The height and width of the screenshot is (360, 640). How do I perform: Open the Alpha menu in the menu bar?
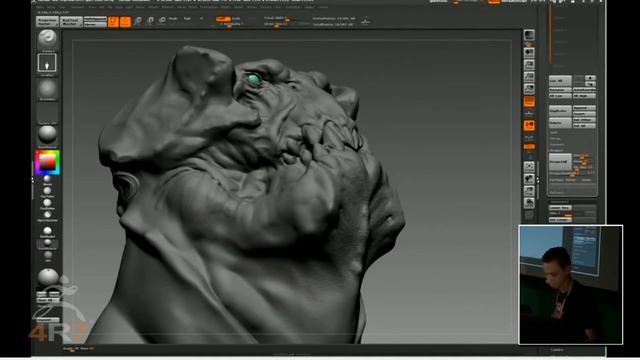(40, 7)
